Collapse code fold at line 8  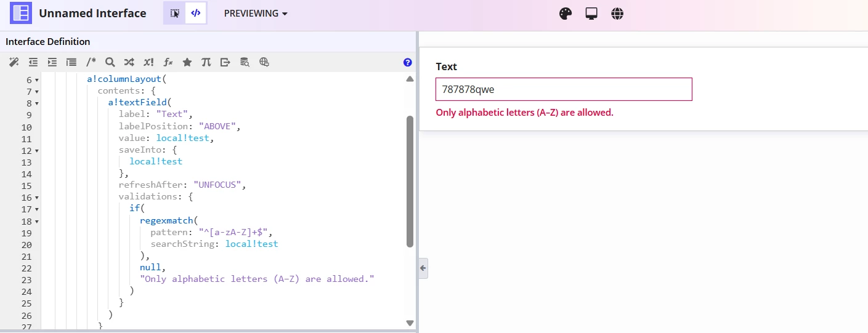pos(36,104)
